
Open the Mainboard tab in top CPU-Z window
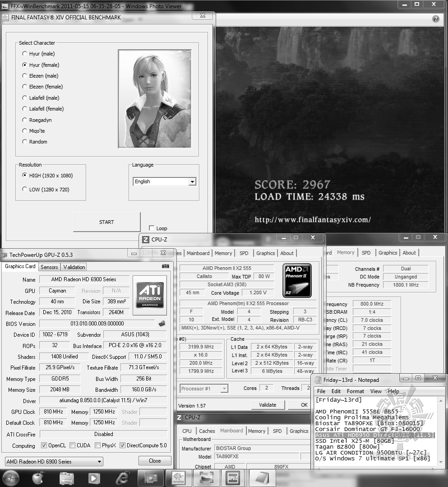pos(198,253)
